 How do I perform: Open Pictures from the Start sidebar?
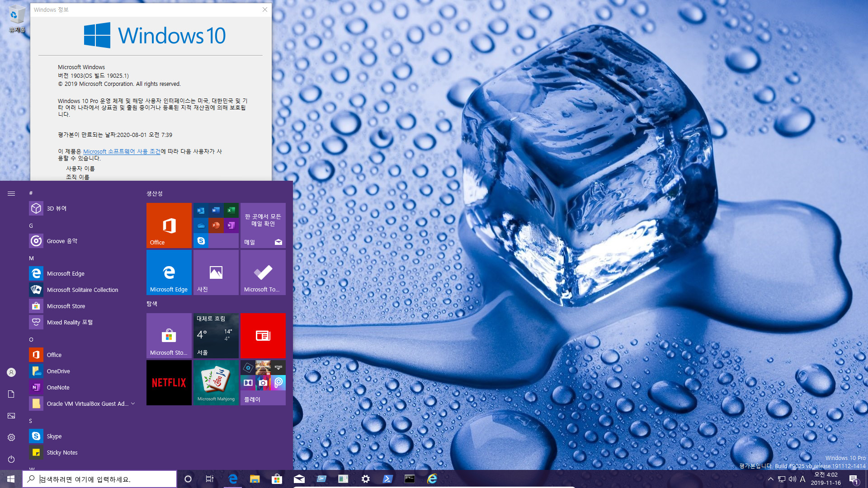[11, 416]
